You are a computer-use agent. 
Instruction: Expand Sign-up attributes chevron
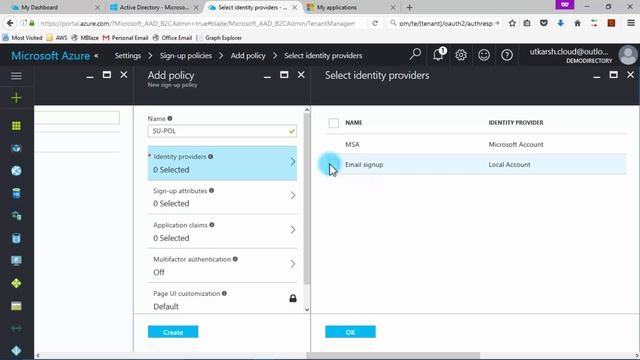(293, 196)
